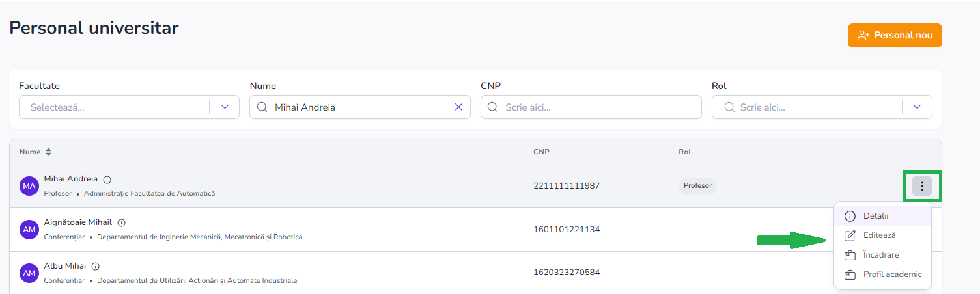Click the Personal nou button
The image size is (980, 294).
(x=895, y=36)
